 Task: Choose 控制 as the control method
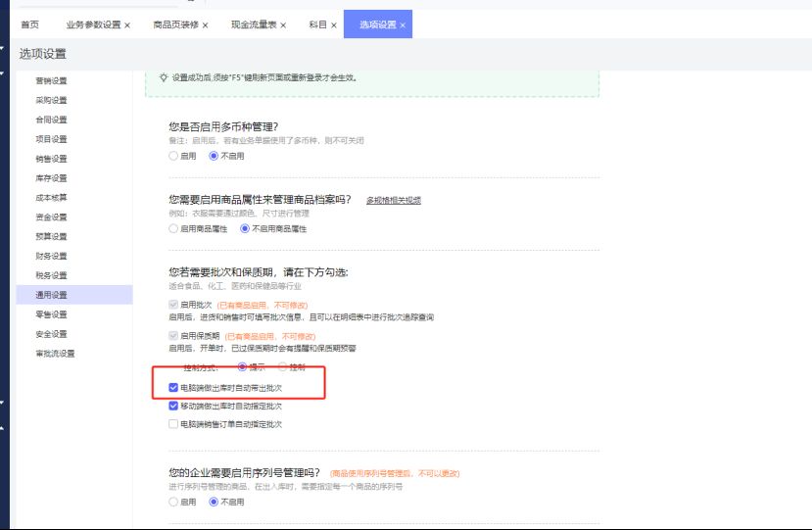[x=283, y=366]
